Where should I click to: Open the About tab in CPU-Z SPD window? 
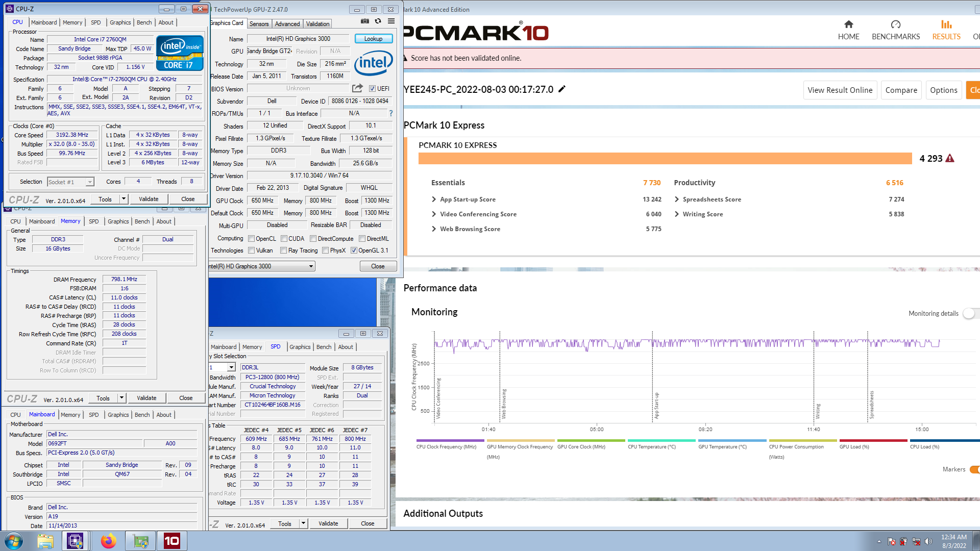click(346, 347)
